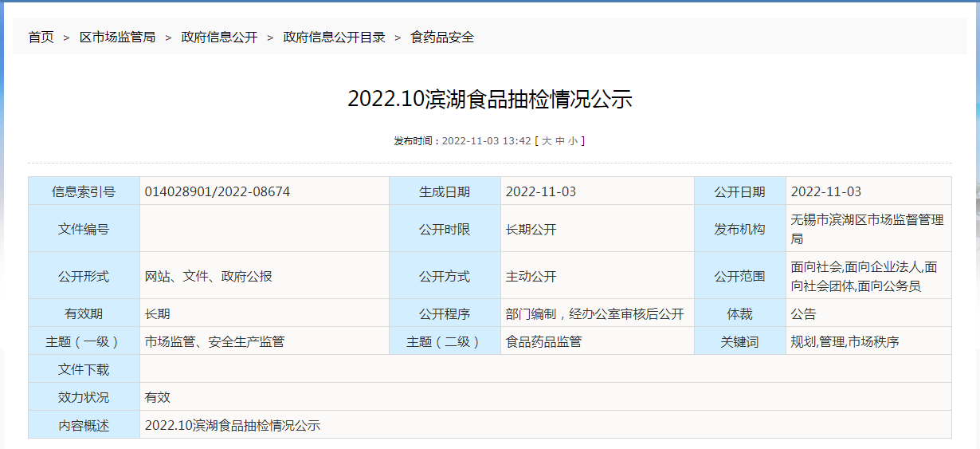Click the 发布机构 label cell

pos(740,229)
